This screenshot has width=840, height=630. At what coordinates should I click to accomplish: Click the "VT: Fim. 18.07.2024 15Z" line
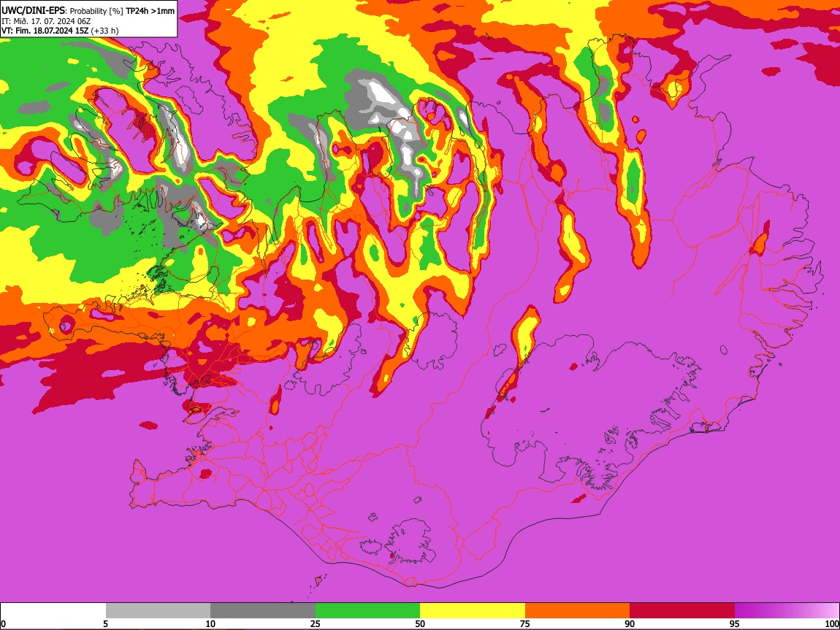click(45, 31)
